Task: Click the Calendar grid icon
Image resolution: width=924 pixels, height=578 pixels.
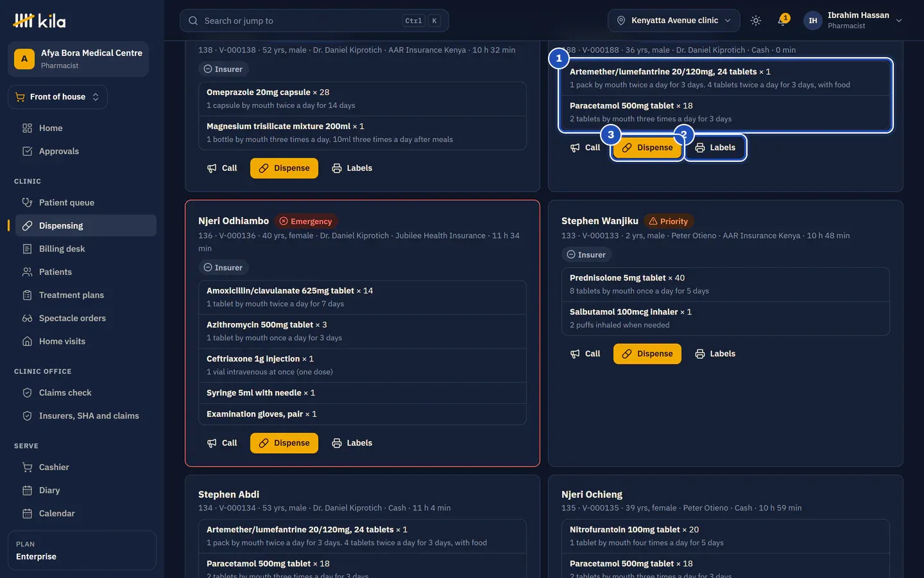Action: pos(27,513)
